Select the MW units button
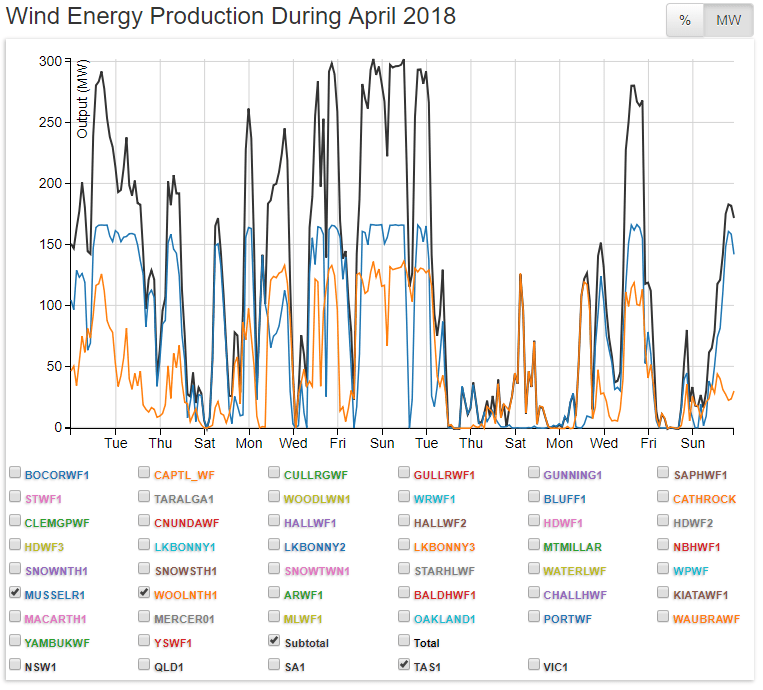This screenshot has height=690, width=763. click(x=728, y=21)
